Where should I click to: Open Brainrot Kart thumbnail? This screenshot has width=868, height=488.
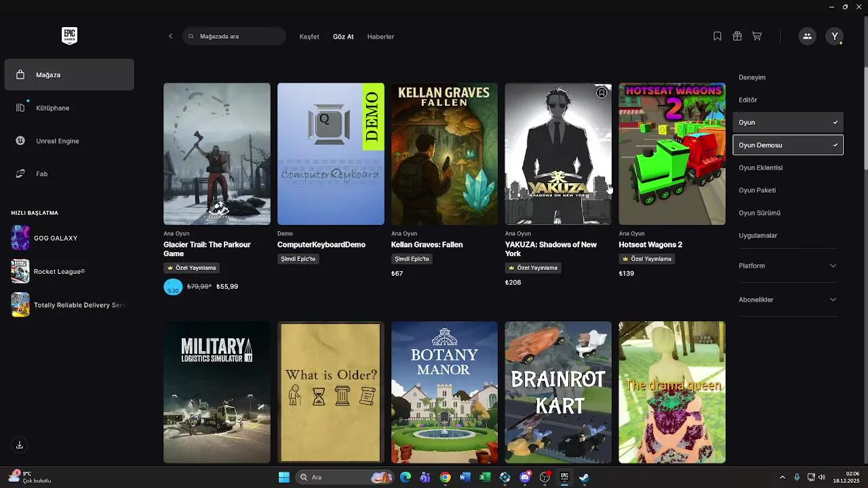tap(558, 392)
